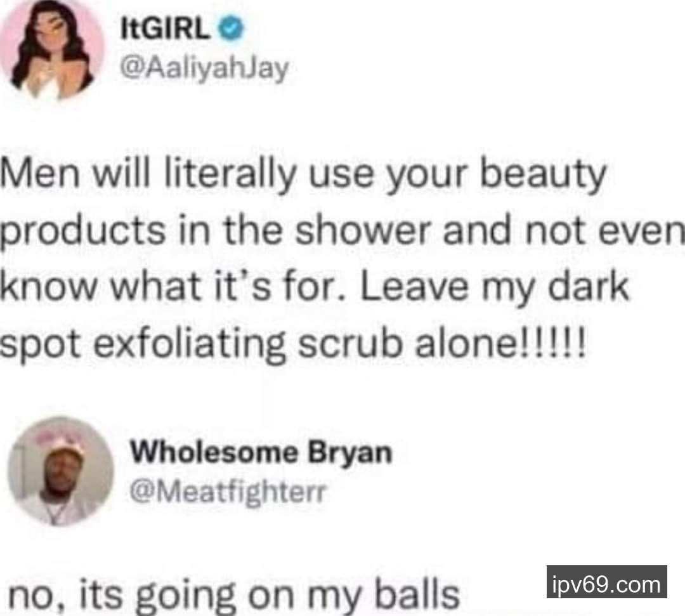
Task: Open the @AaliyahJay handle
Action: (204, 69)
